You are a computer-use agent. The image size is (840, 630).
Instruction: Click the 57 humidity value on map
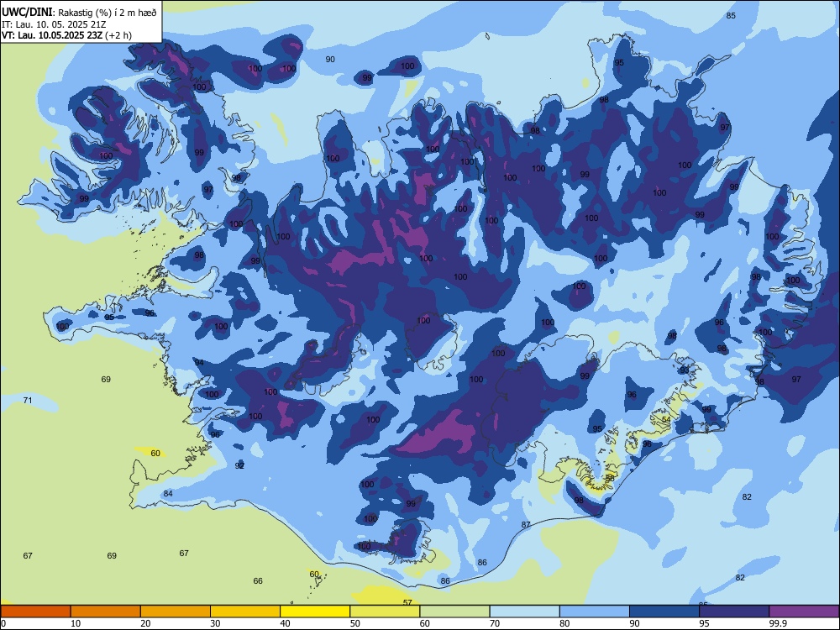407,602
